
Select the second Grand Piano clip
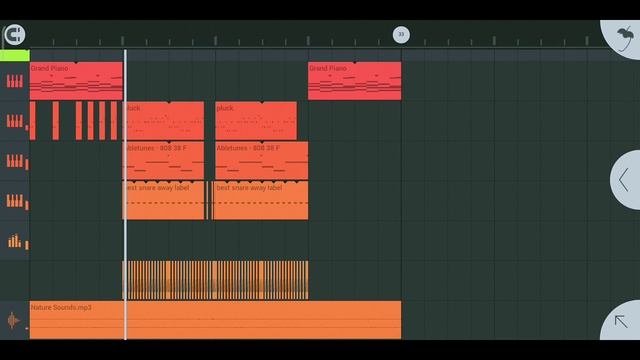(355, 81)
